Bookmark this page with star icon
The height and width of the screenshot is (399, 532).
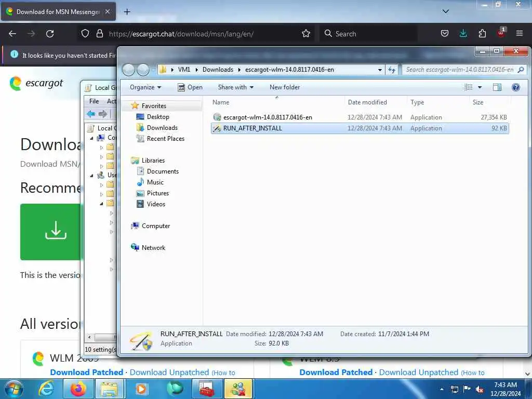305,34
